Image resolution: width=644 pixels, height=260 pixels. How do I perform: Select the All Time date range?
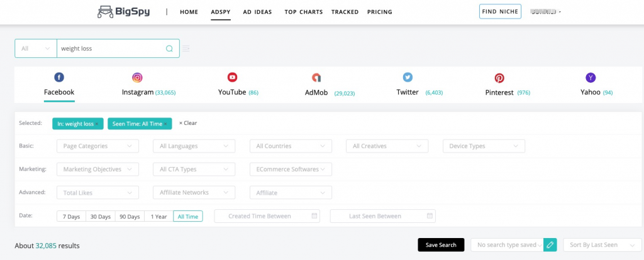(x=188, y=216)
